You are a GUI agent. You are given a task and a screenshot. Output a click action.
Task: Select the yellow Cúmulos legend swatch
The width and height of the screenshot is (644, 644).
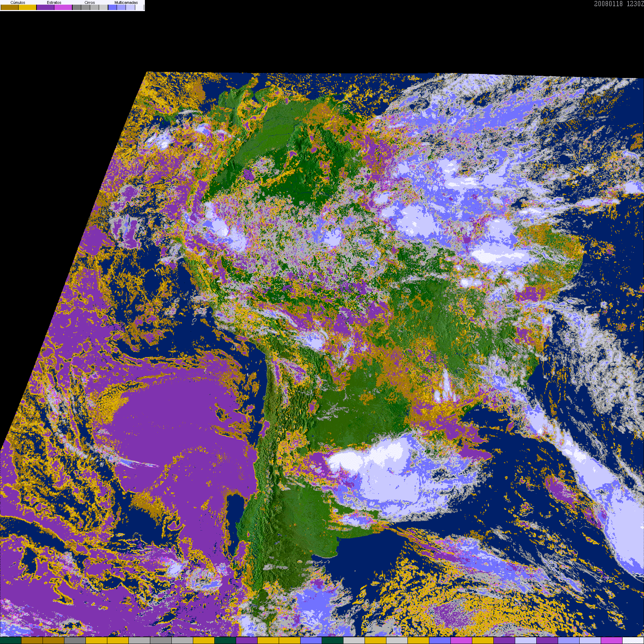(x=28, y=8)
